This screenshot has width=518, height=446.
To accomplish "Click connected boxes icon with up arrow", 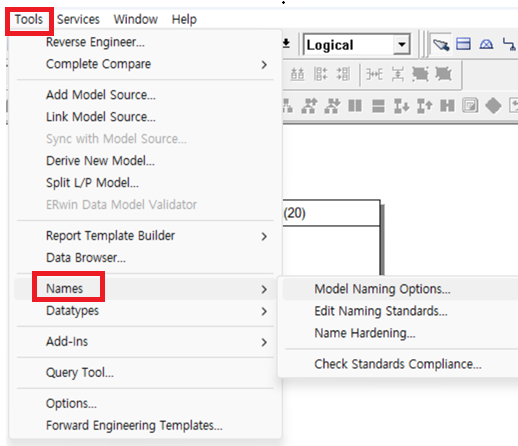I will pyautogui.click(x=424, y=106).
